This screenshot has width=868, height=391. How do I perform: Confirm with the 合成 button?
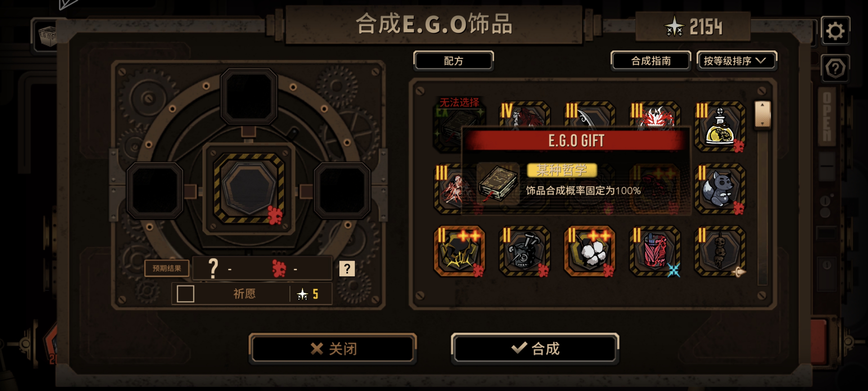point(535,348)
